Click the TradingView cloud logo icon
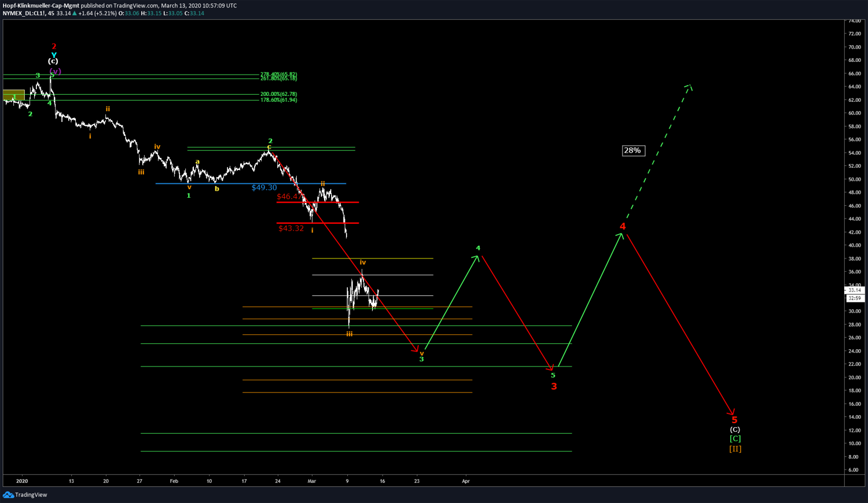Screen dimensions: 868x503 tap(8, 495)
